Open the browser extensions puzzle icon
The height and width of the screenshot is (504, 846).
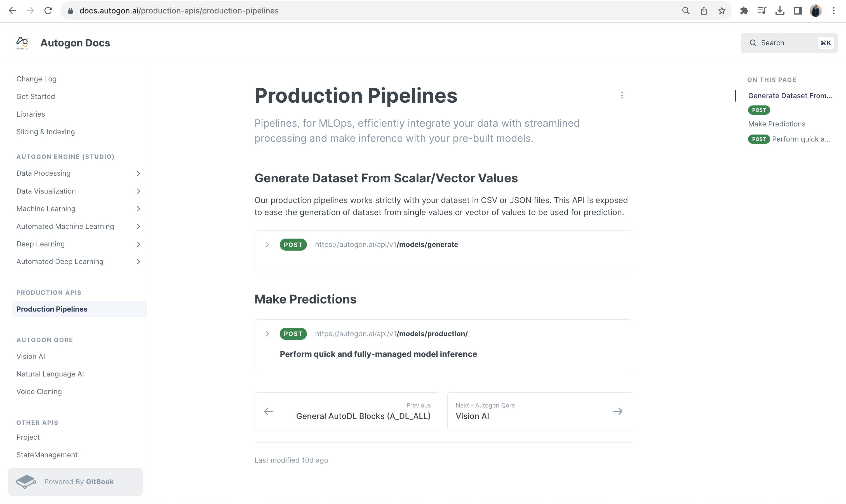744,11
